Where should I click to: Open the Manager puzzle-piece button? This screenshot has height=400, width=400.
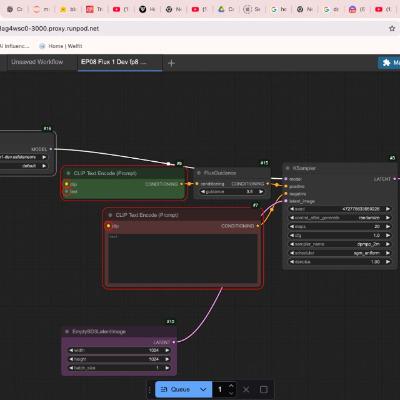click(x=389, y=63)
